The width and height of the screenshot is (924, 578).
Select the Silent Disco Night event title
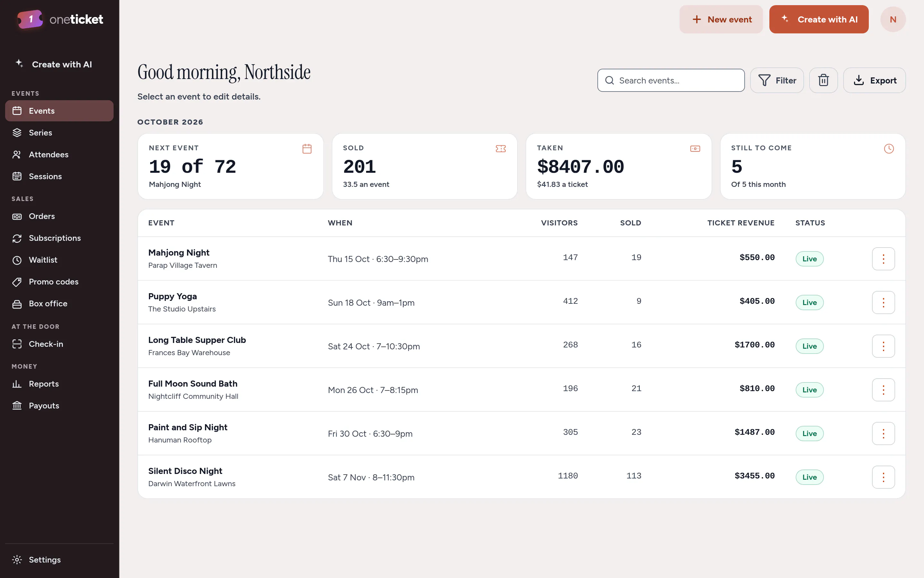(x=185, y=471)
